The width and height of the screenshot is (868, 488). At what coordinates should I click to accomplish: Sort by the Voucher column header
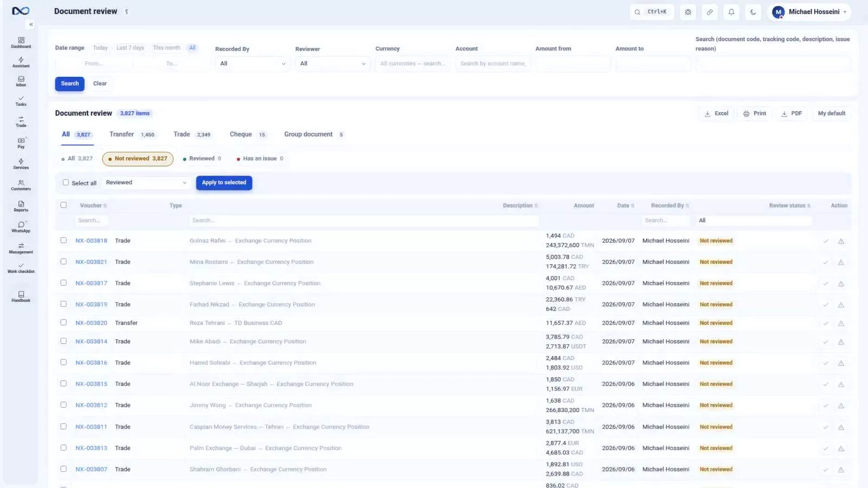click(93, 206)
